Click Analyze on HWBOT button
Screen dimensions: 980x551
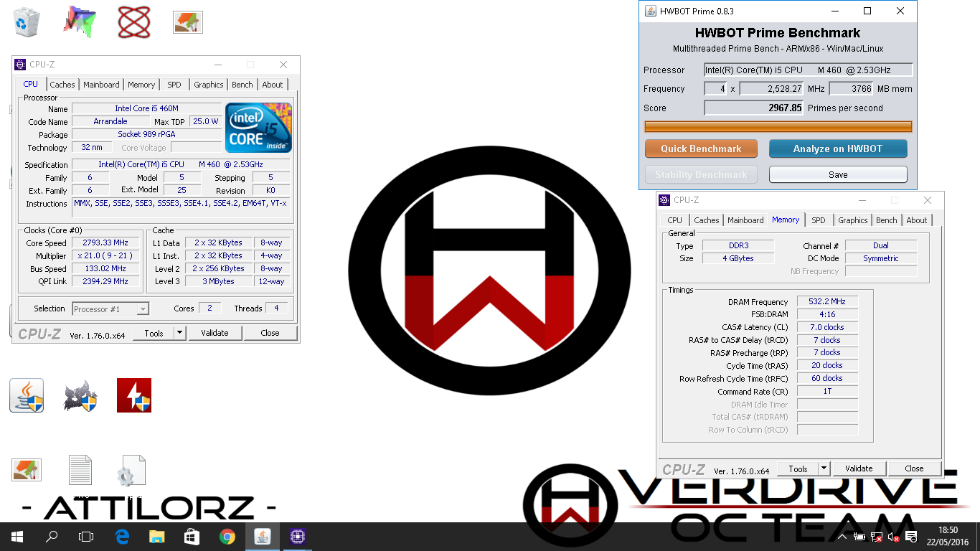[x=838, y=149]
